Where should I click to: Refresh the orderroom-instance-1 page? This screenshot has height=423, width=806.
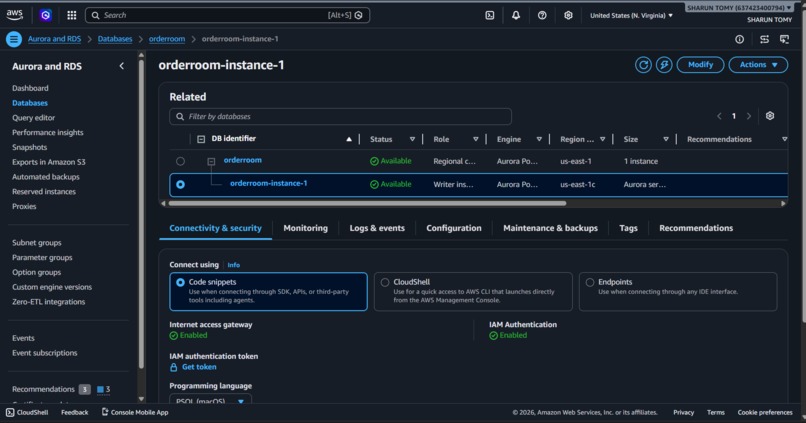pyautogui.click(x=643, y=65)
